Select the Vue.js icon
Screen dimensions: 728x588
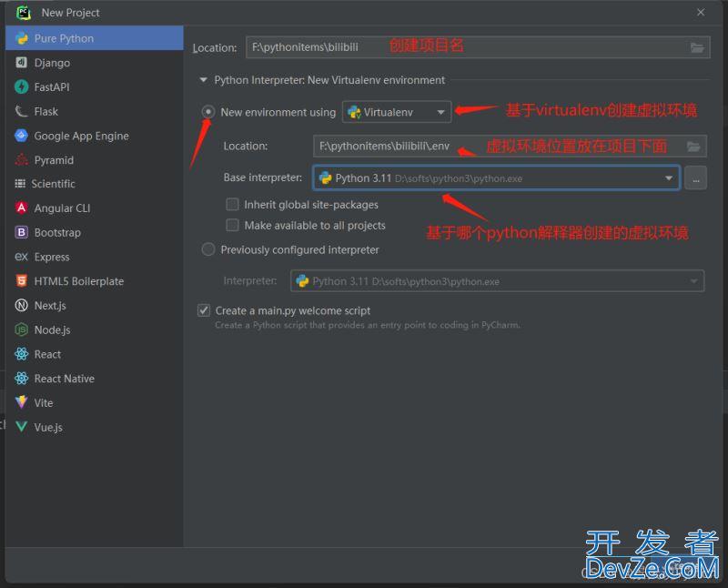(x=21, y=426)
